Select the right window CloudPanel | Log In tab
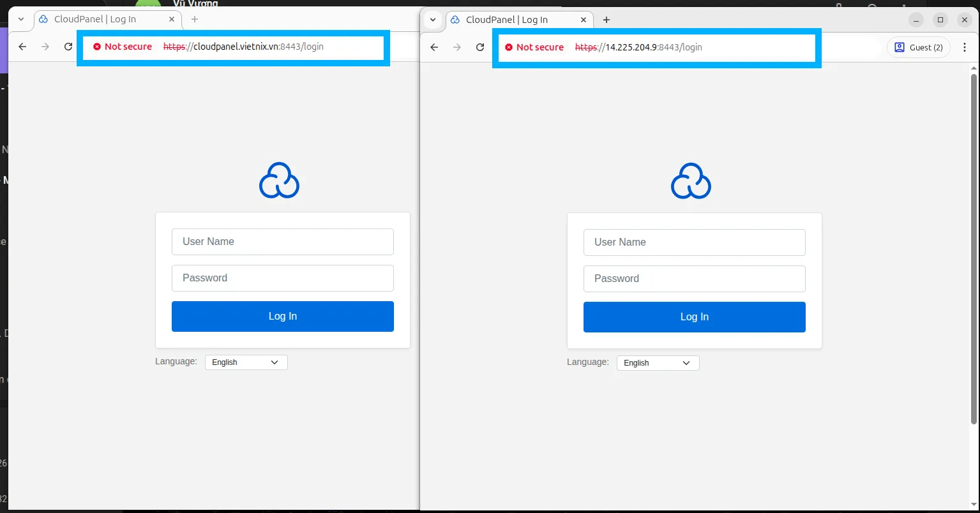980x513 pixels. [x=519, y=20]
